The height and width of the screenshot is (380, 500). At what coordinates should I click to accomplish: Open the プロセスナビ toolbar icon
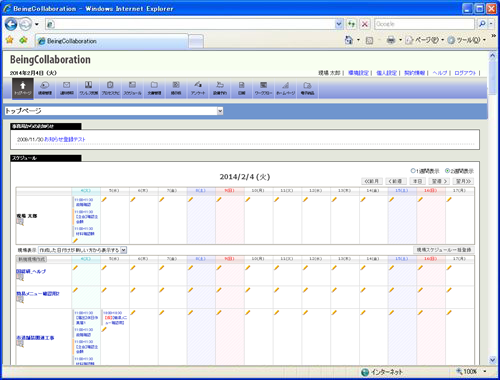coord(110,88)
